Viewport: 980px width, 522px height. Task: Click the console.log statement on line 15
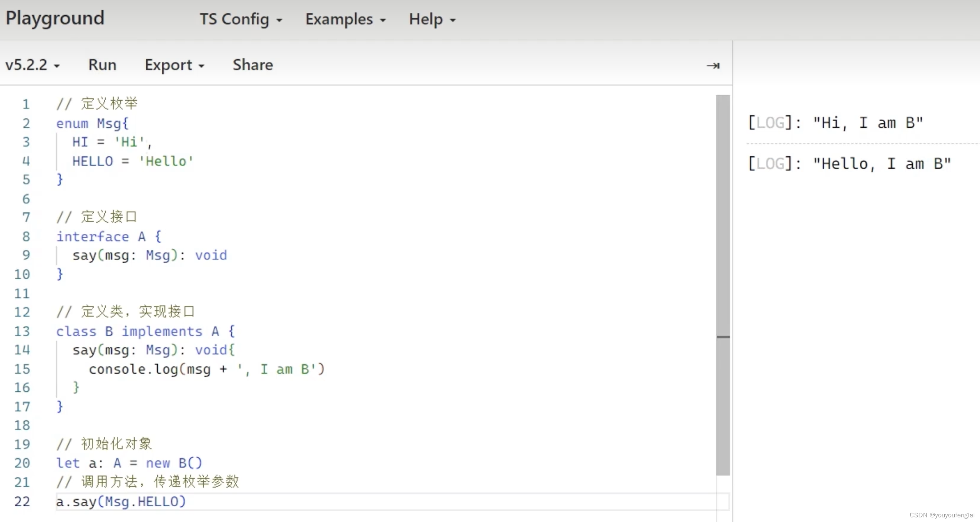click(207, 369)
